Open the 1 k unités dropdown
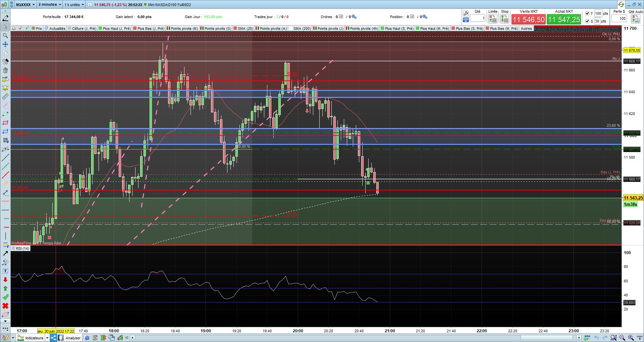644x342 pixels. click(74, 5)
